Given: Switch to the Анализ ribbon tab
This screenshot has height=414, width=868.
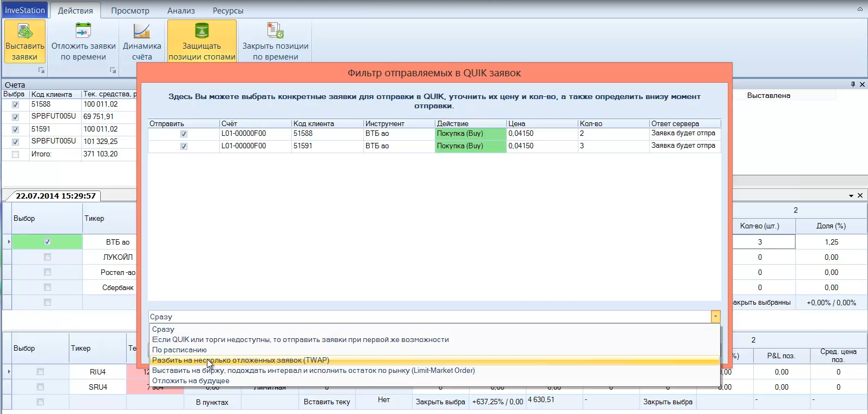Looking at the screenshot, I should coord(181,10).
